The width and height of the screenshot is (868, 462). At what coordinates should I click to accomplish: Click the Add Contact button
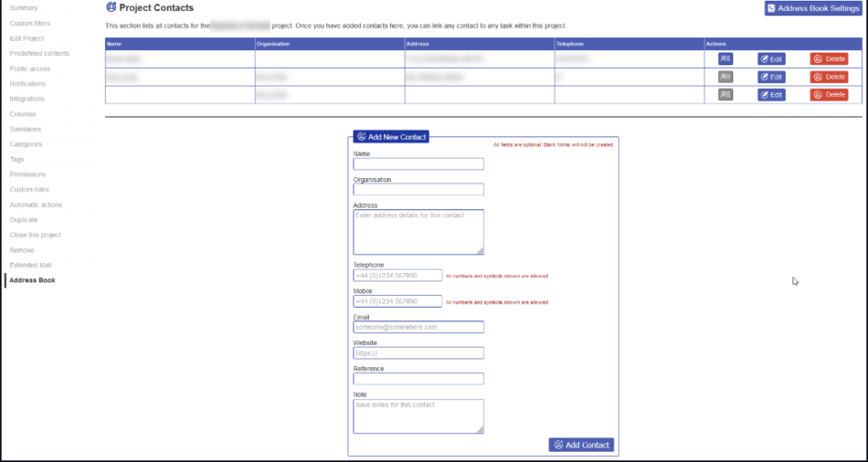581,445
